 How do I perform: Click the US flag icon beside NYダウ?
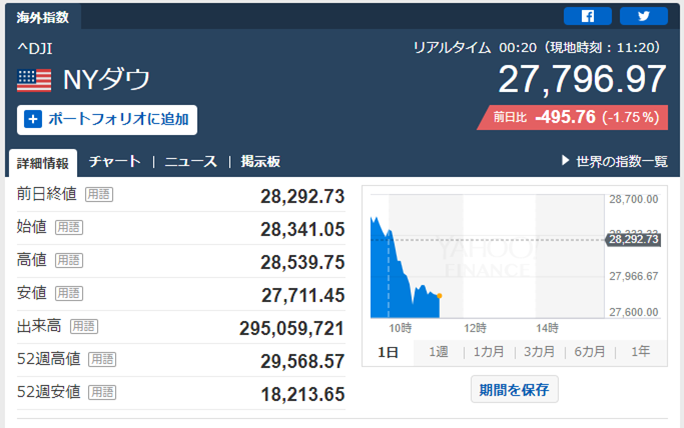34,80
